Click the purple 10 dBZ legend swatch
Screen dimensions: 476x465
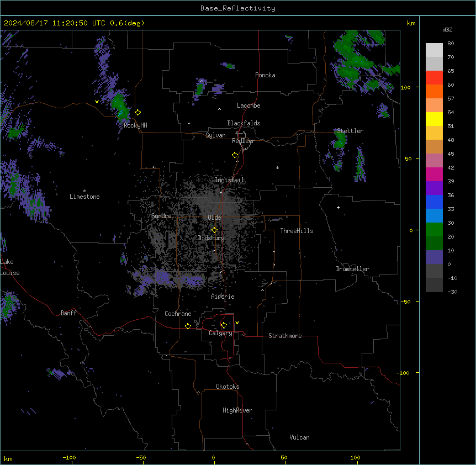coord(434,257)
